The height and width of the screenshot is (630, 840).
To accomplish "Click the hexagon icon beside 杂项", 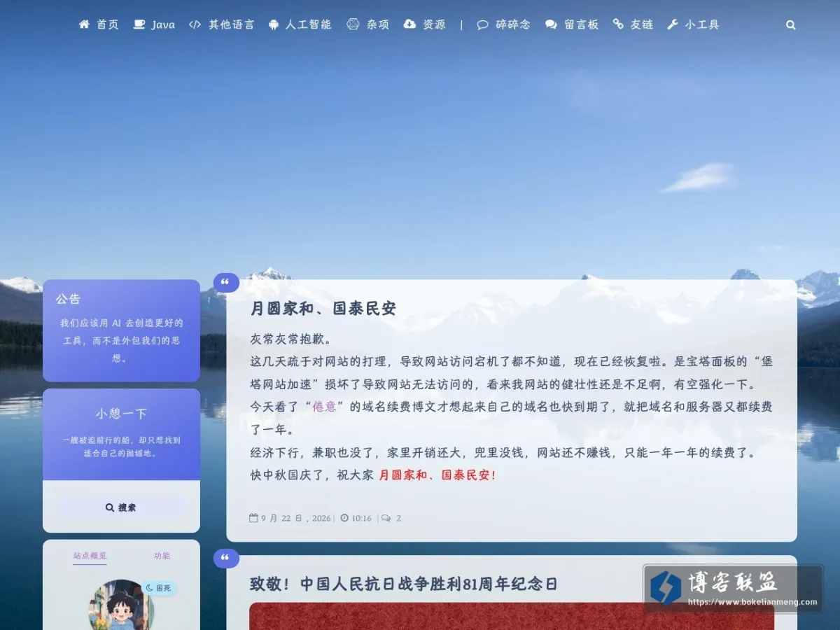I will click(353, 24).
